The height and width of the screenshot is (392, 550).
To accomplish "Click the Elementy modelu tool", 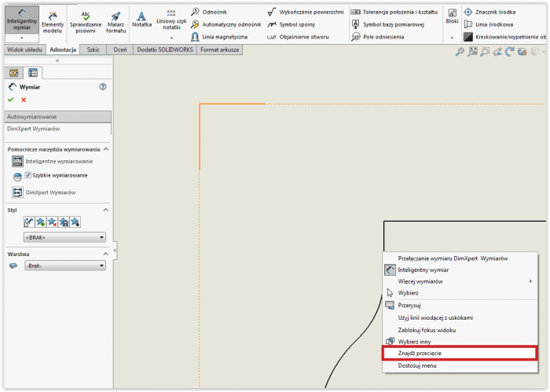I will point(53,22).
